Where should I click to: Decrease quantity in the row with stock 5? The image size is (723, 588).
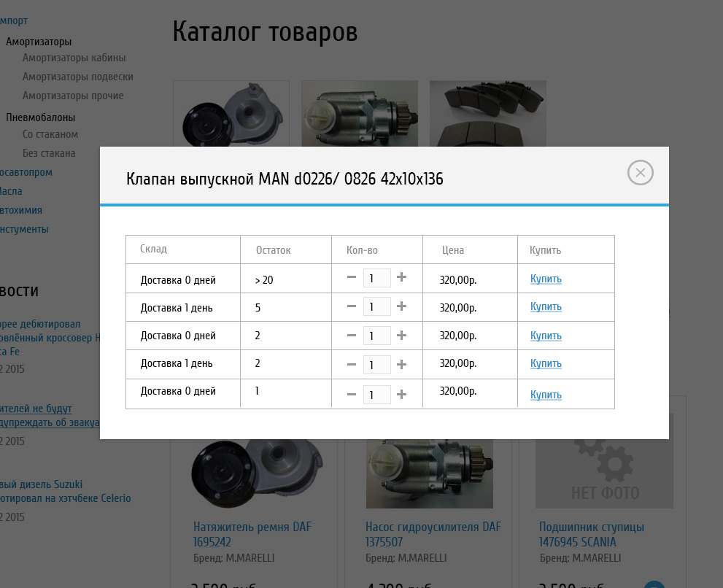(x=352, y=306)
